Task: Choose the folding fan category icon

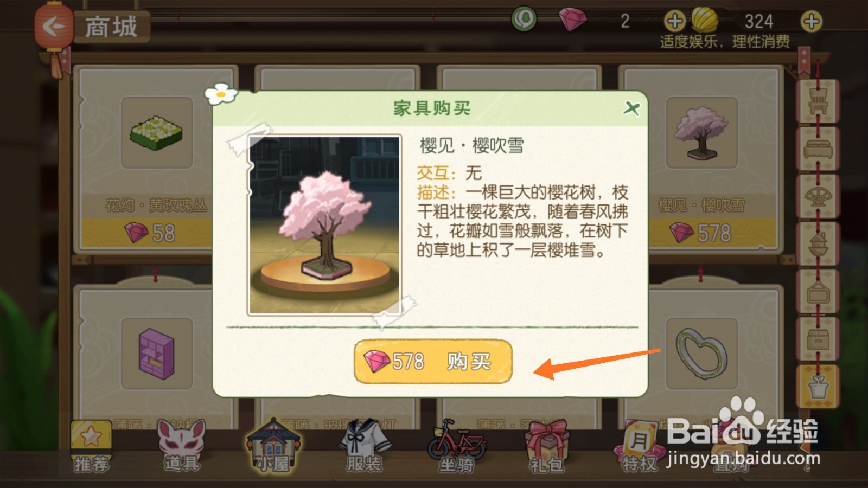Action: pos(818,196)
